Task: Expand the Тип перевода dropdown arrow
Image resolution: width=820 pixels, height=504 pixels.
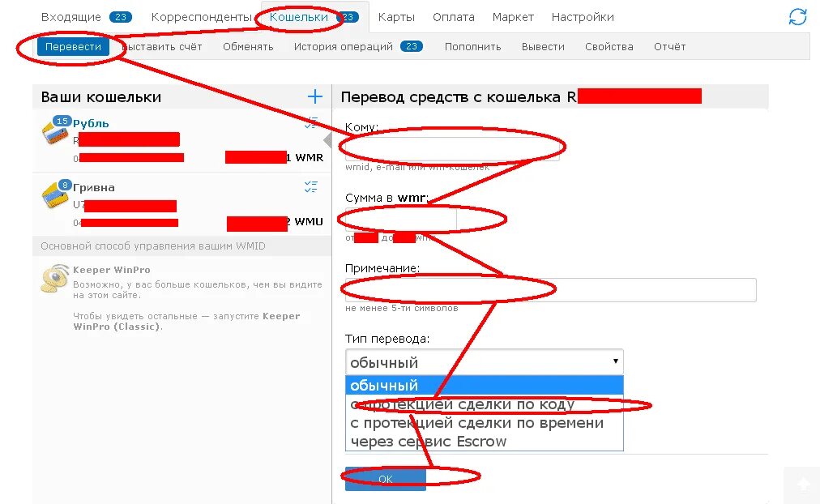Action: pos(615,361)
